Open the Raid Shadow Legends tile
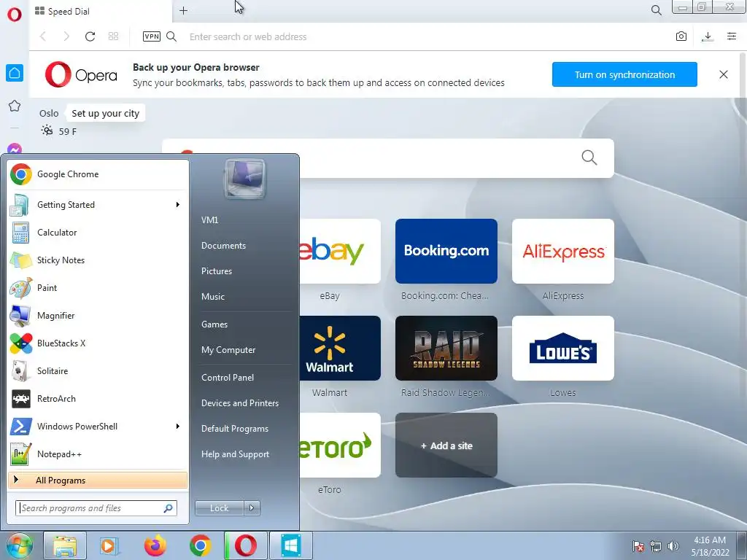The image size is (747, 560). 446,348
